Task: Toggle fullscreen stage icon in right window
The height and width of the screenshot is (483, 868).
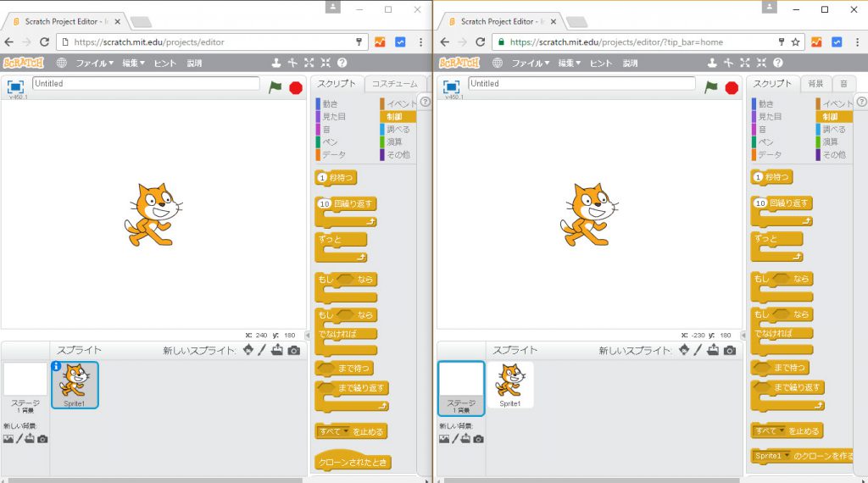Action: (x=451, y=87)
